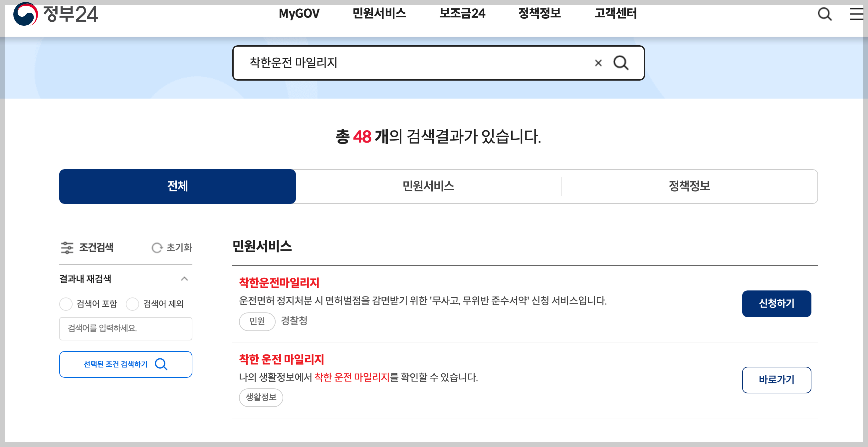Click magnifier in 선택된 조건 검색하기 button

[x=161, y=364]
